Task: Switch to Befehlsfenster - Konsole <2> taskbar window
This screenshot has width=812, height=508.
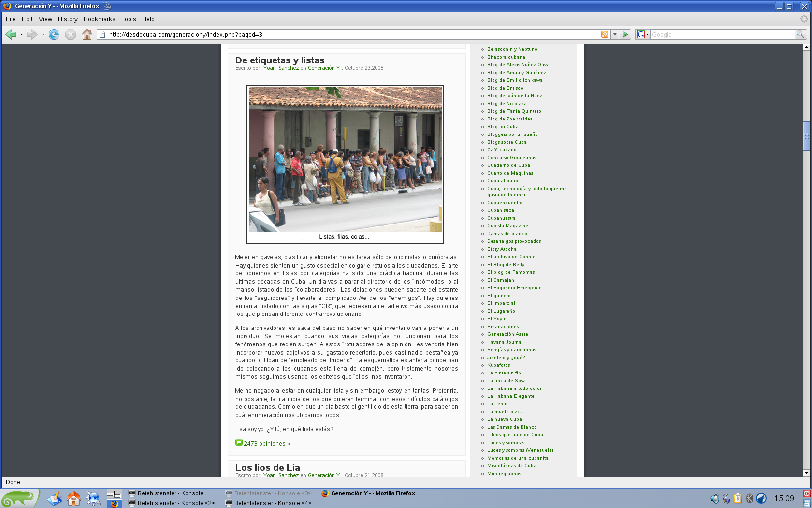Action: tap(176, 503)
